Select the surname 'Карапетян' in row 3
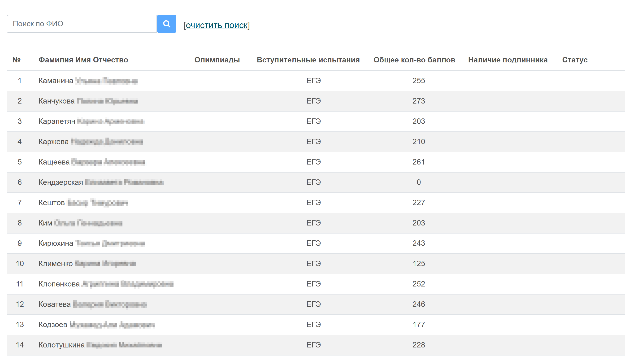 [x=57, y=121]
